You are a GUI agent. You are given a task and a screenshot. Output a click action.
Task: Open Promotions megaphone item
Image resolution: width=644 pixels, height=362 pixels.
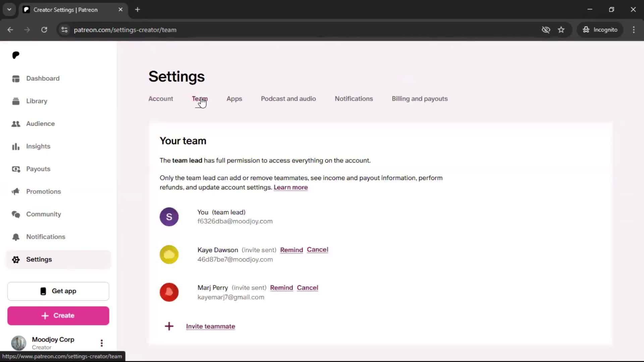pyautogui.click(x=43, y=192)
